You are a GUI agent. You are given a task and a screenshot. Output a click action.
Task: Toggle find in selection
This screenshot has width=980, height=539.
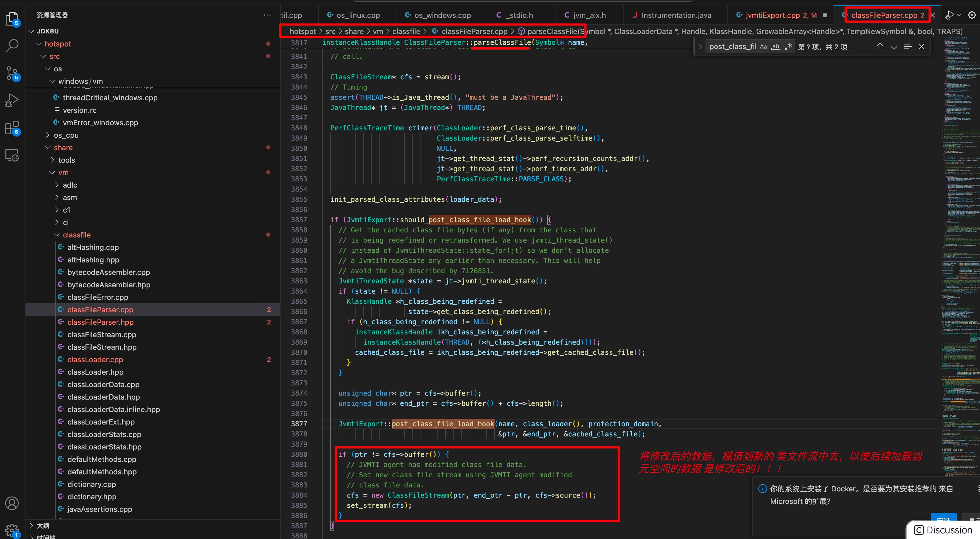coord(908,46)
